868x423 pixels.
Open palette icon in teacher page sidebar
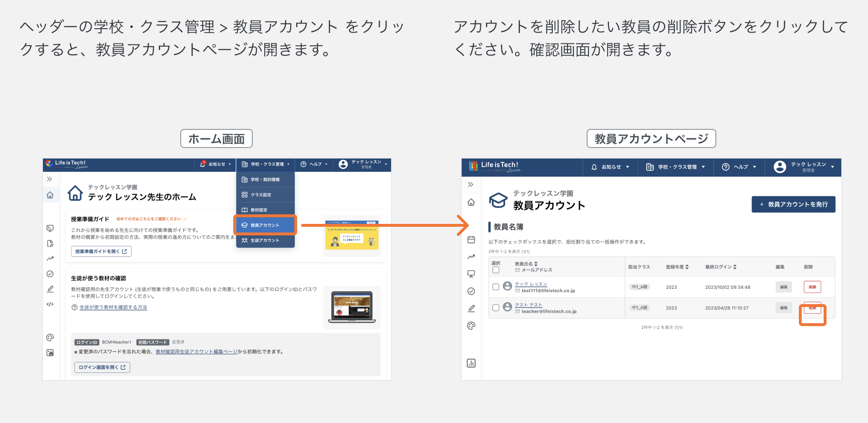pyautogui.click(x=471, y=326)
